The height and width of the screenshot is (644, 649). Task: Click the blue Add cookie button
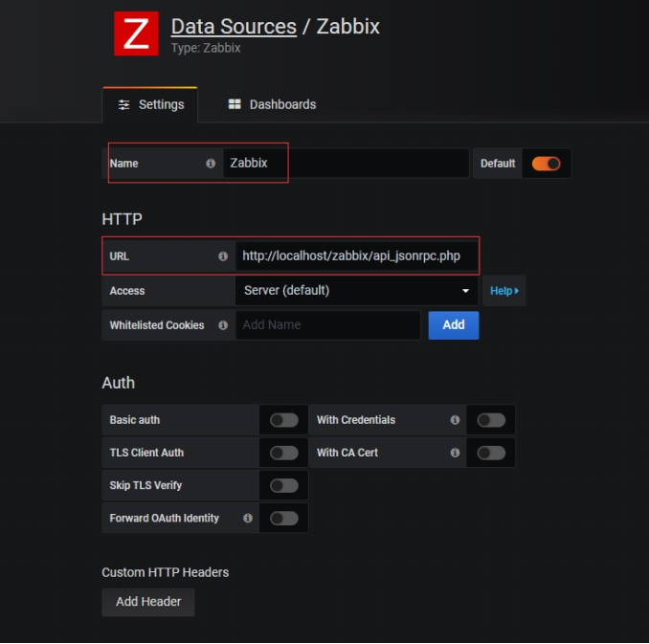[454, 325]
